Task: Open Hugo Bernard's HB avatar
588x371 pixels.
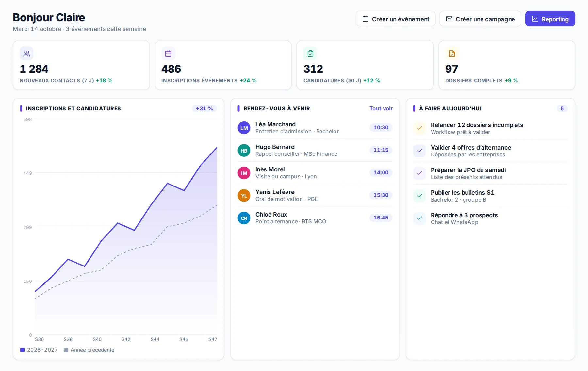Action: [x=244, y=151]
